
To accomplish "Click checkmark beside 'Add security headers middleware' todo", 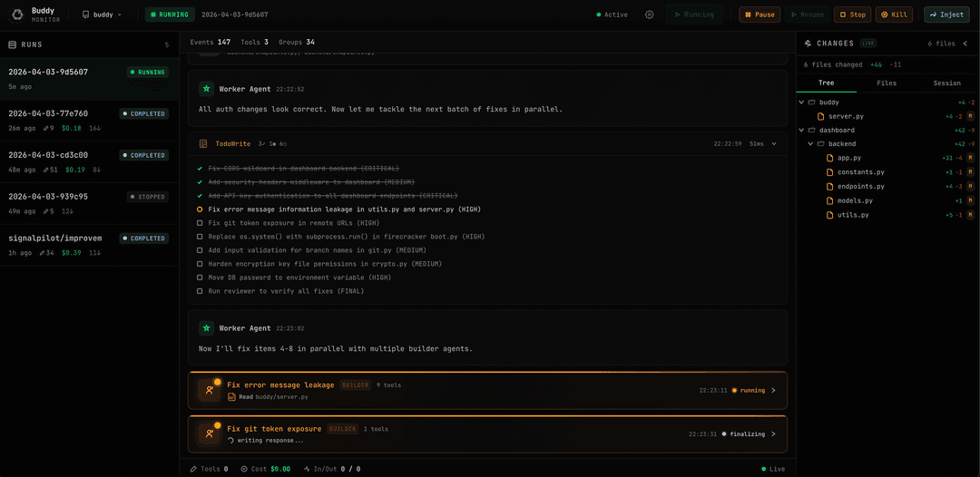I will click(200, 181).
